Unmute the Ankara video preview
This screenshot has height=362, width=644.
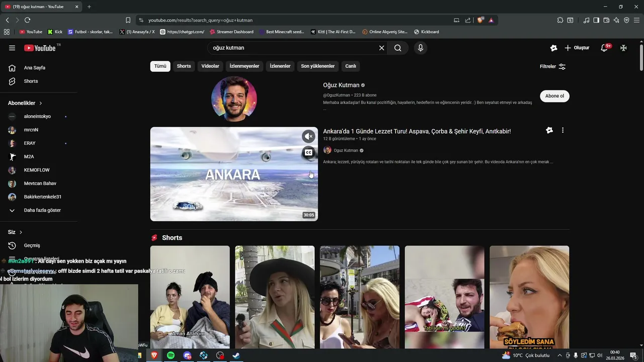308,136
